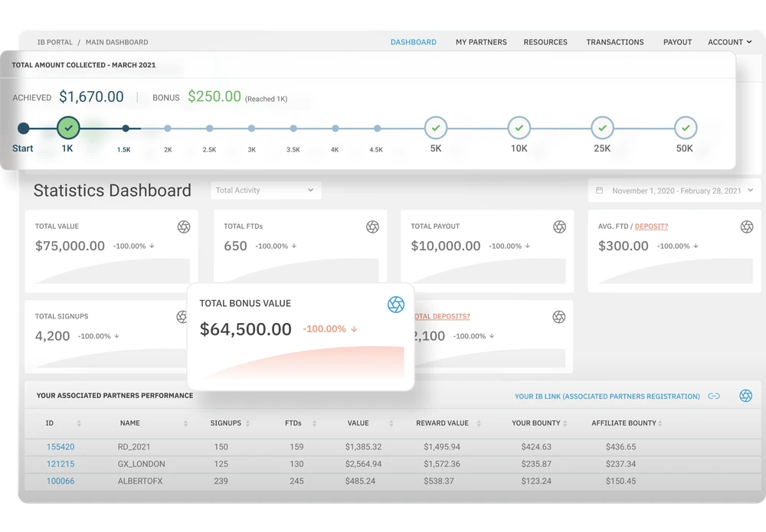The width and height of the screenshot is (766, 532).
Task: Click the Total Payout card aperture icon
Action: (x=559, y=227)
